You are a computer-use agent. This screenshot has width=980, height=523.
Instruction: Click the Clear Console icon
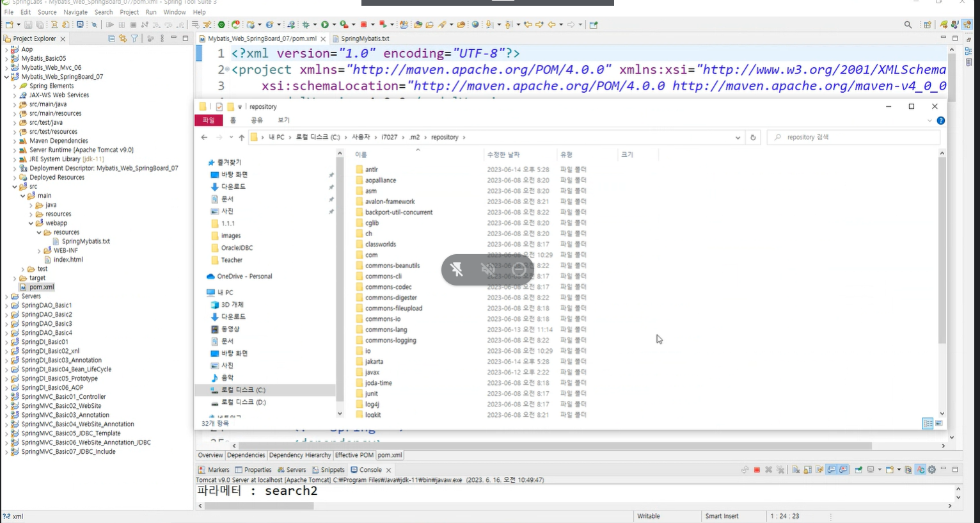click(796, 470)
